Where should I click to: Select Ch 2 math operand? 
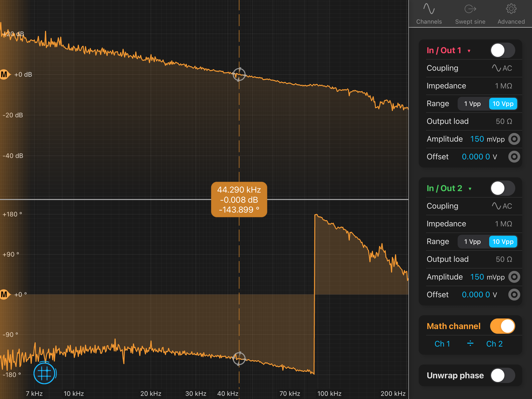point(494,344)
